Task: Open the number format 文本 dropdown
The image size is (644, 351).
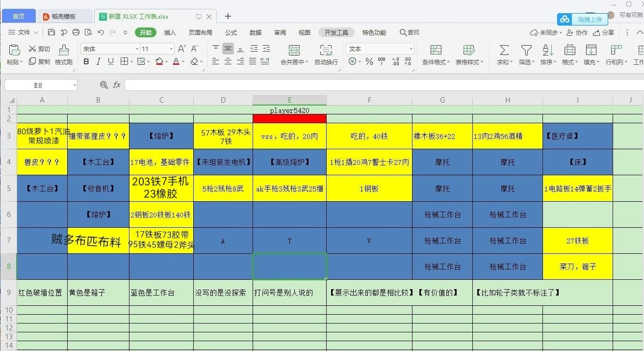Action: 411,49
